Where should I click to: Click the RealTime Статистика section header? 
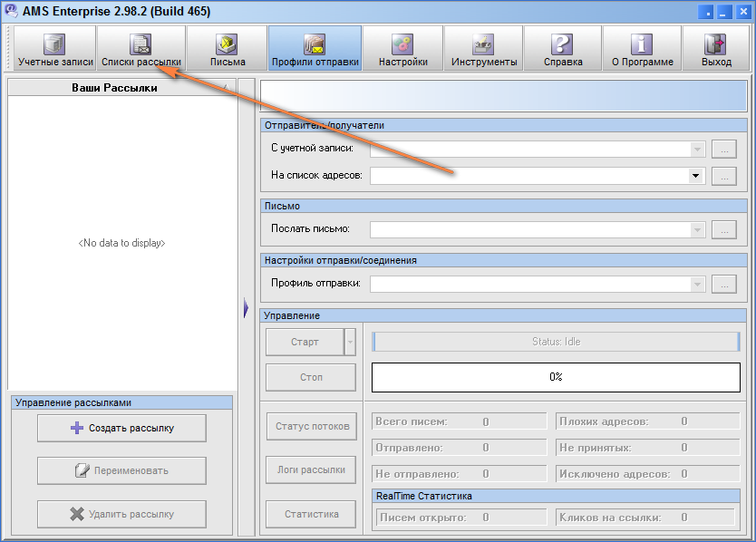556,496
